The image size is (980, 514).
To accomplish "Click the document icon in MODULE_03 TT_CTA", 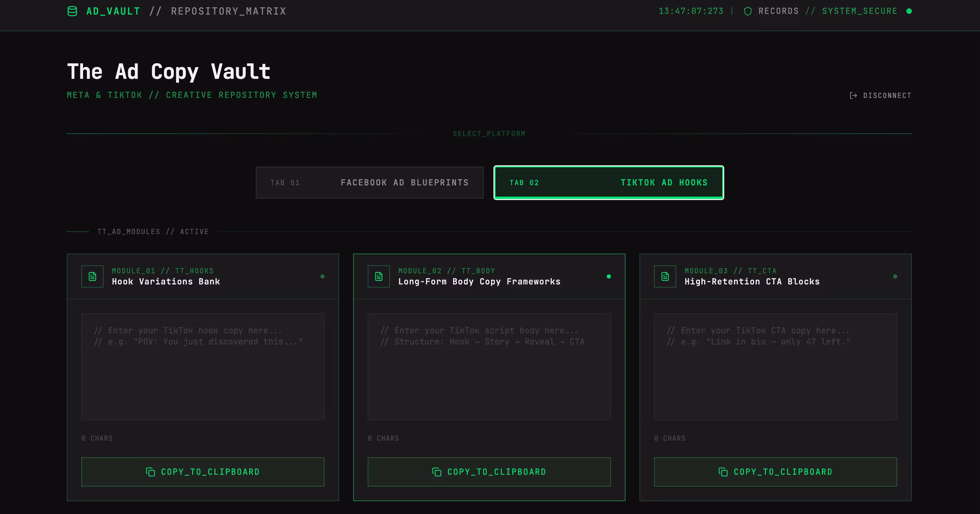I will pos(665,276).
